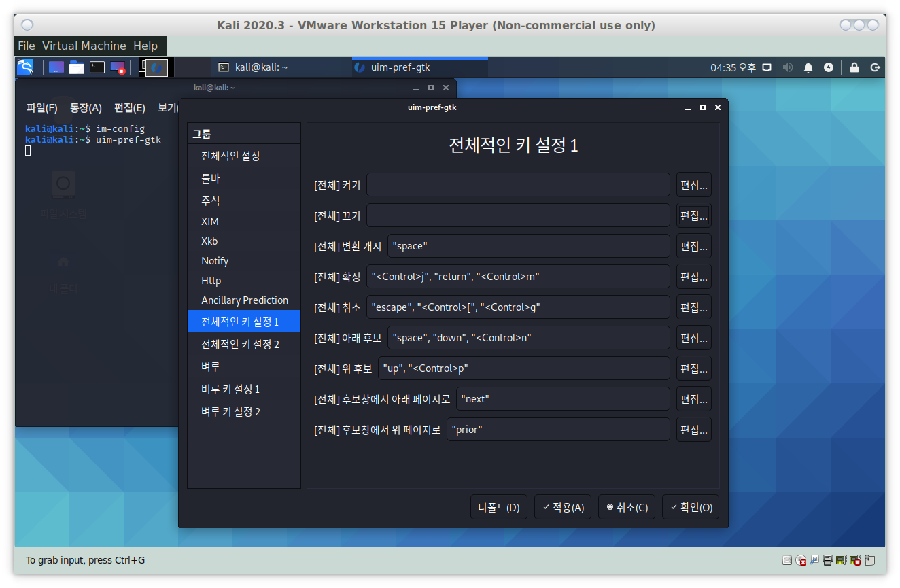The width and height of the screenshot is (900, 588).
Task: Select 전체적인 설정 group
Action: point(244,156)
